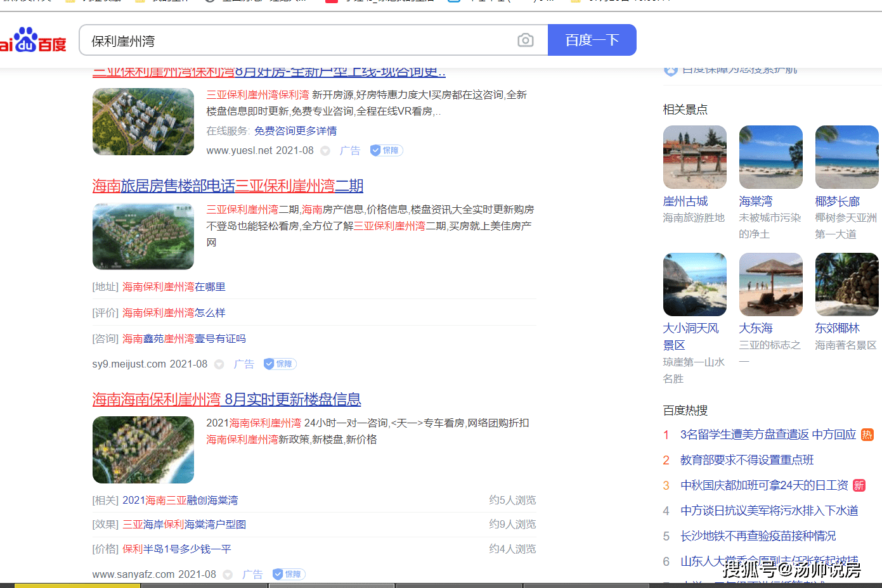Open the 大小洞天风景区 text link

click(691, 336)
